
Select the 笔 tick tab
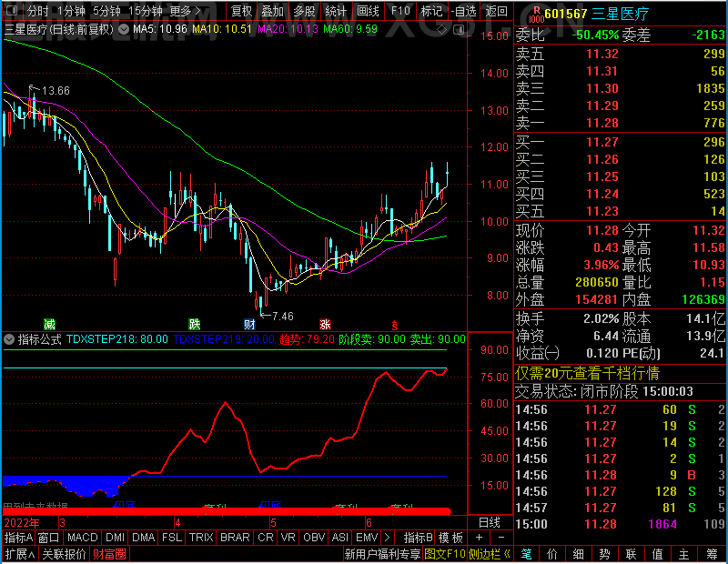[527, 554]
